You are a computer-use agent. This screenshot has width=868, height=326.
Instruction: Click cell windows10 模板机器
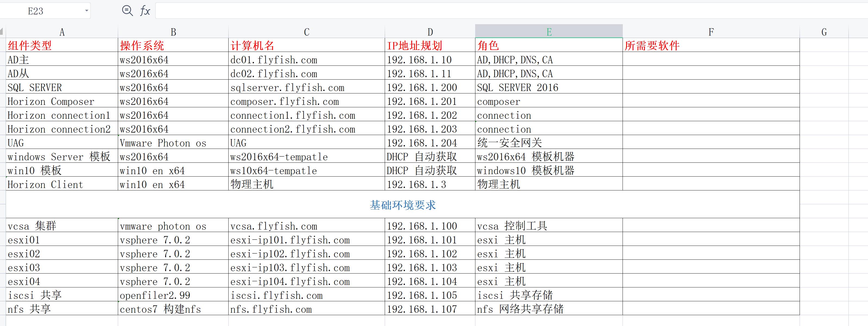pos(549,170)
